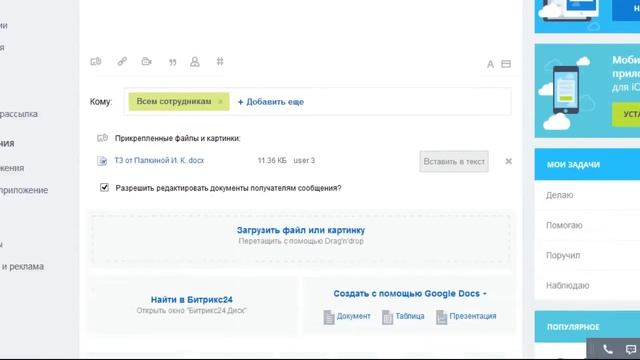The width and height of the screenshot is (640, 360).
Task: Click the mention person icon
Action: pyautogui.click(x=195, y=62)
